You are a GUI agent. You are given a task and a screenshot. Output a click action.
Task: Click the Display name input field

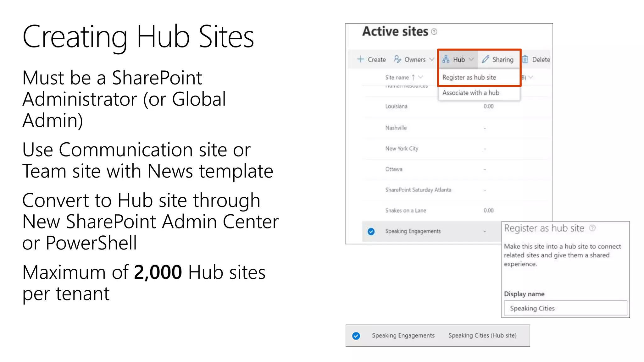(x=565, y=308)
